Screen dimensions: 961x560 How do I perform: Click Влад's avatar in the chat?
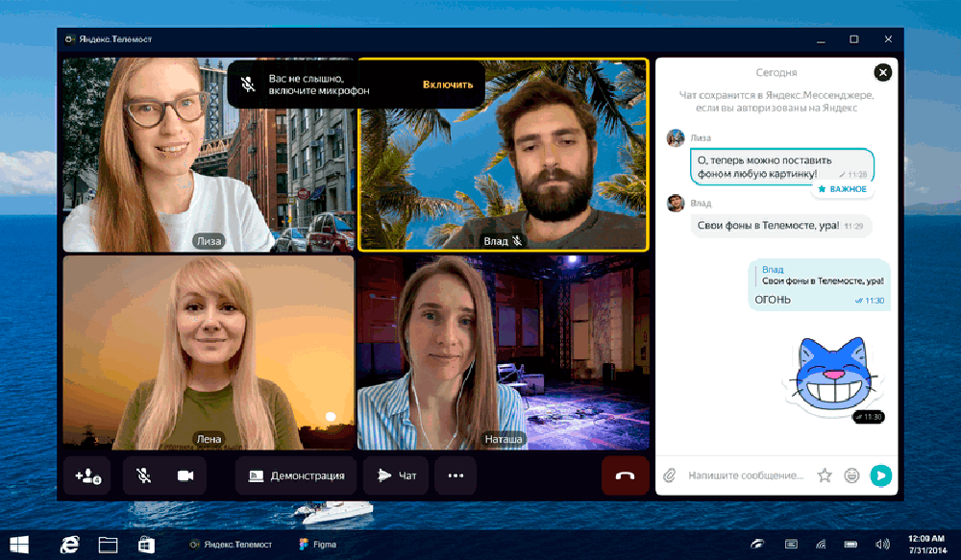(x=676, y=203)
